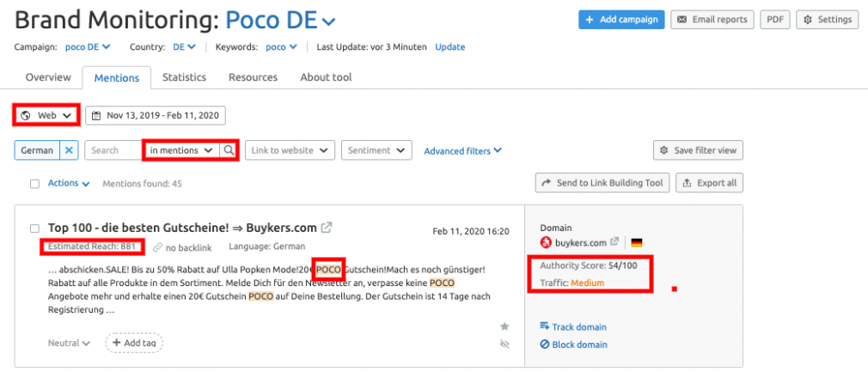The height and width of the screenshot is (372, 868).
Task: Switch to the Overview tab
Action: point(48,77)
